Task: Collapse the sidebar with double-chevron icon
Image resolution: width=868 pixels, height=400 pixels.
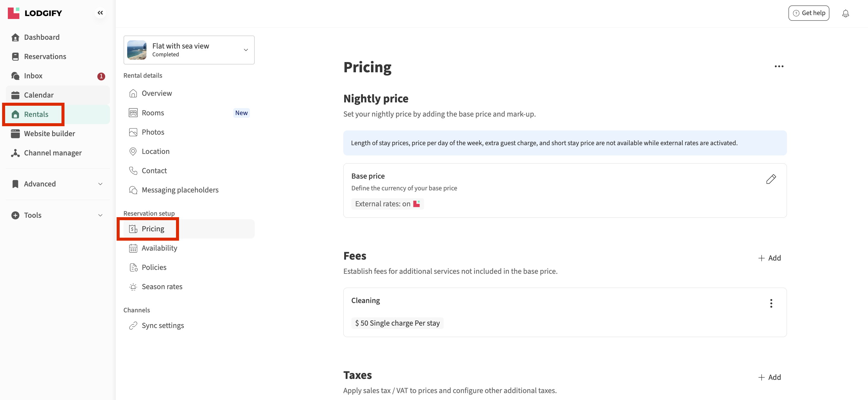Action: tap(100, 13)
